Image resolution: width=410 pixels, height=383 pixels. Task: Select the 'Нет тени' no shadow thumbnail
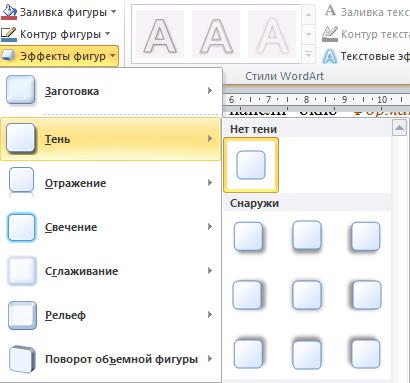[251, 165]
